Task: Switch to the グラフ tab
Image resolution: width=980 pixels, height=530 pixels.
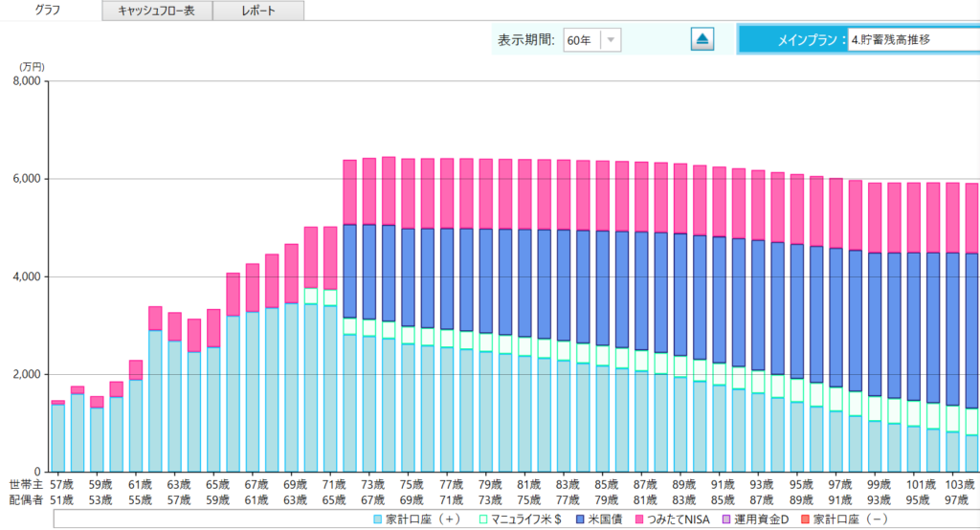Action: (51, 11)
